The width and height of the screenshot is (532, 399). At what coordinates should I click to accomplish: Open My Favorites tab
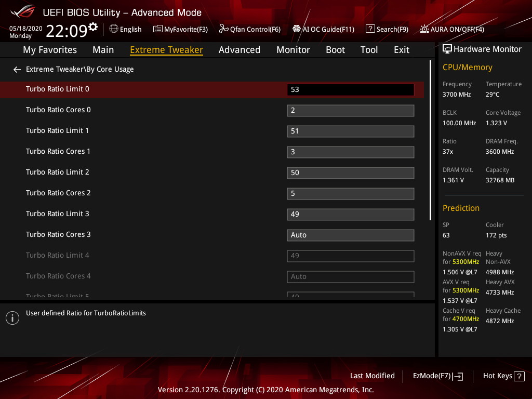tap(50, 50)
